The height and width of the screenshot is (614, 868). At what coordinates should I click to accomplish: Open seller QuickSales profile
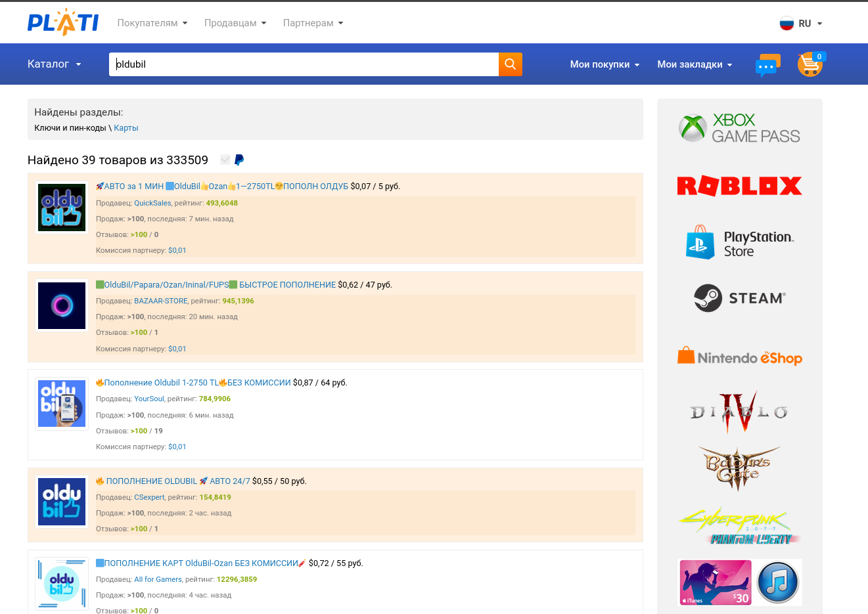coord(152,204)
